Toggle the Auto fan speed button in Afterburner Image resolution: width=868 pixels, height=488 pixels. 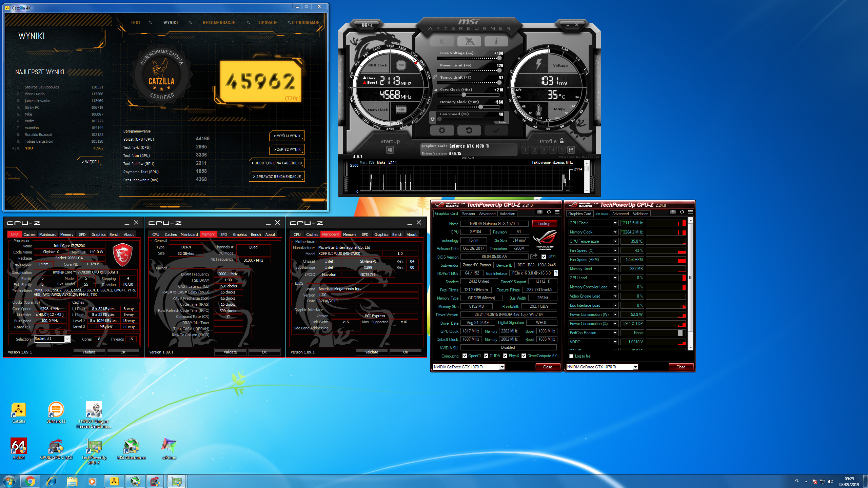click(502, 122)
